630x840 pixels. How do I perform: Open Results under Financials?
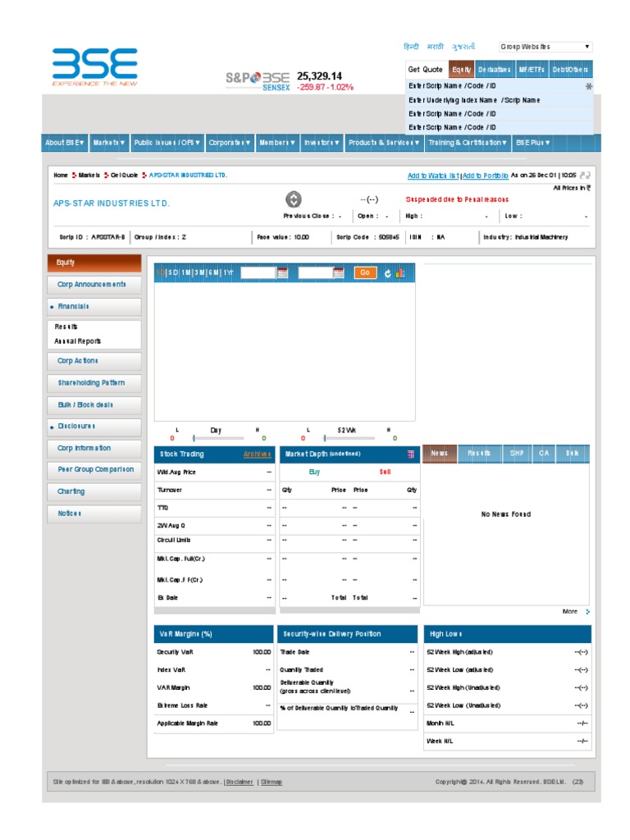click(x=66, y=326)
